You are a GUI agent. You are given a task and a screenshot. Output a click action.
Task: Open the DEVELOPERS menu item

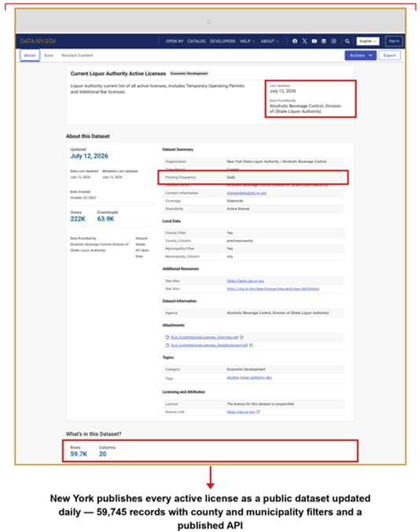(223, 41)
